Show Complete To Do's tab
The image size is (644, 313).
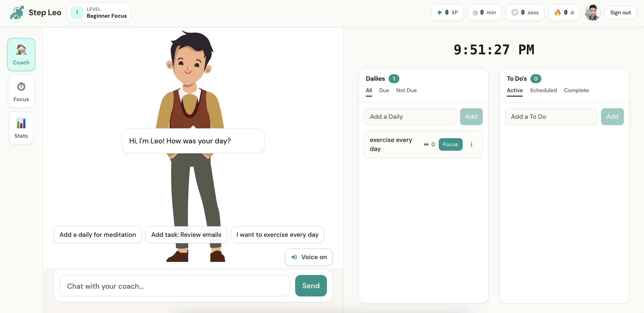[x=576, y=90]
